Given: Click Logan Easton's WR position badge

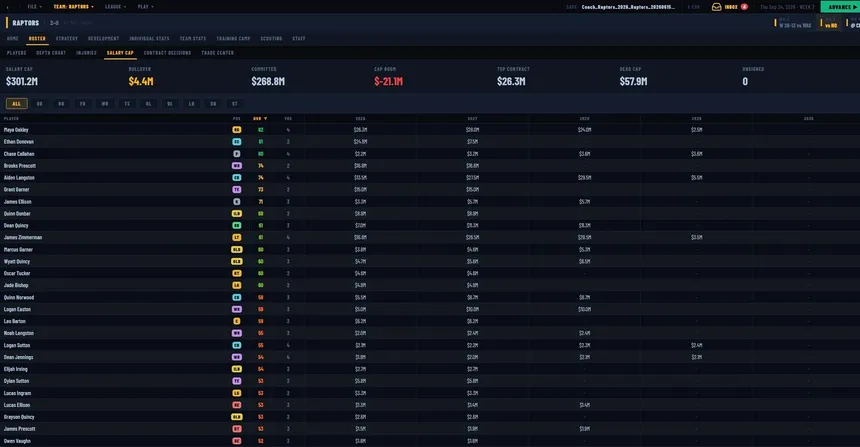Looking at the screenshot, I should (236, 309).
